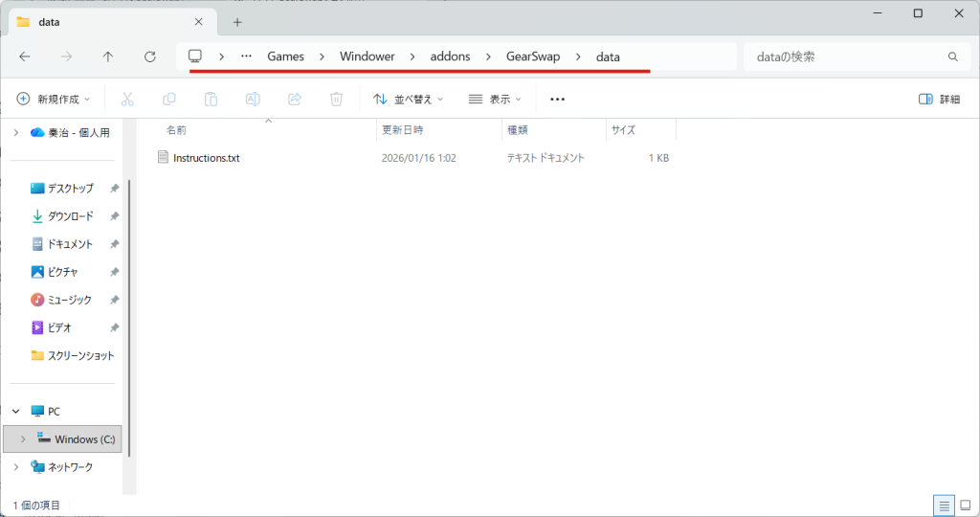Viewport: 980px width, 517px height.
Task: Click the Paste clipboard icon
Action: 212,99
